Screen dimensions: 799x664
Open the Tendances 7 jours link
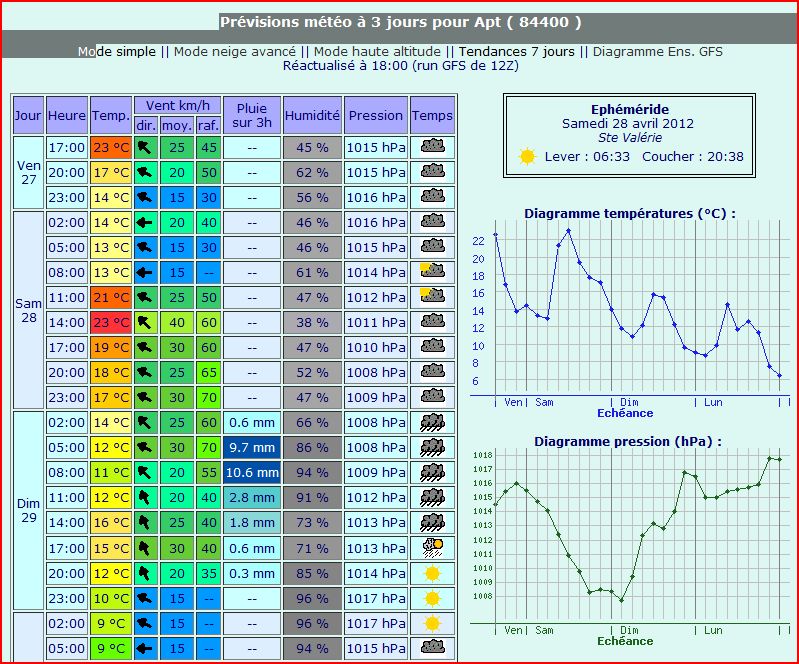(517, 51)
